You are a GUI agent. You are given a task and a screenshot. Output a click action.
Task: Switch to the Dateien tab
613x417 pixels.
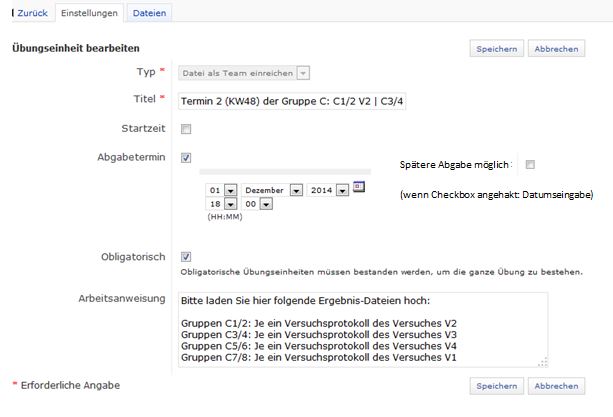point(149,13)
